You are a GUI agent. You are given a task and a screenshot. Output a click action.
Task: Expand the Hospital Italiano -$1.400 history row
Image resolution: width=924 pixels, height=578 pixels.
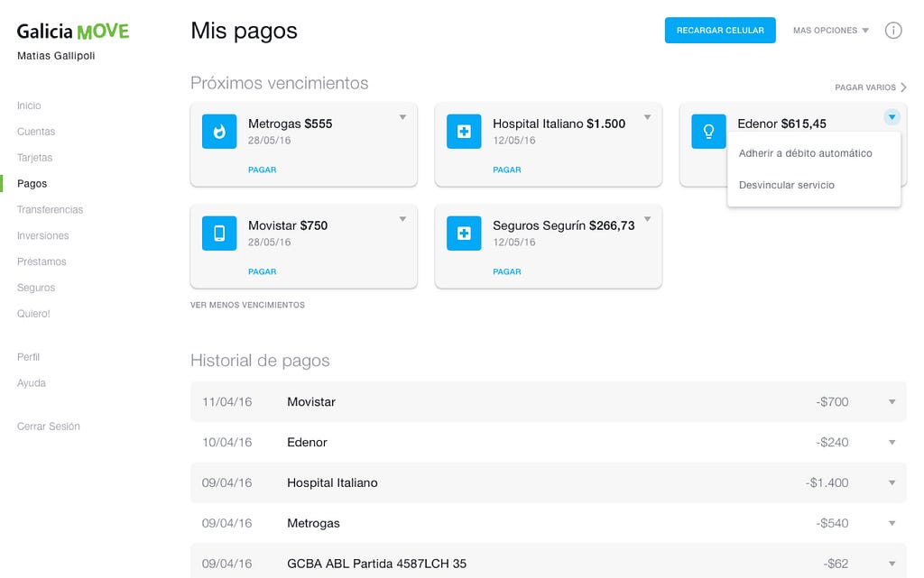892,482
